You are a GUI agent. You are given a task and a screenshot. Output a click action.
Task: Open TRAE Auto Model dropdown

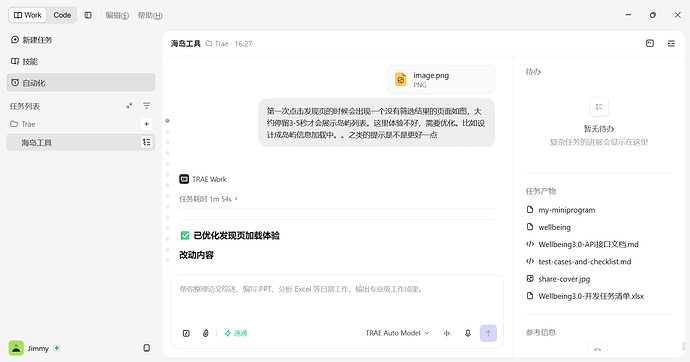click(x=397, y=333)
